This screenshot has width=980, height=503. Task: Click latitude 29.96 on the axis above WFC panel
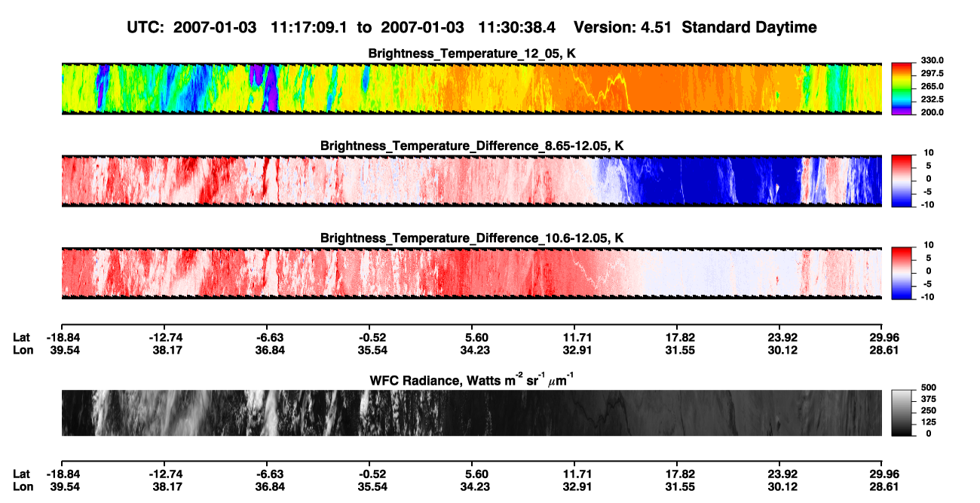pos(882,338)
